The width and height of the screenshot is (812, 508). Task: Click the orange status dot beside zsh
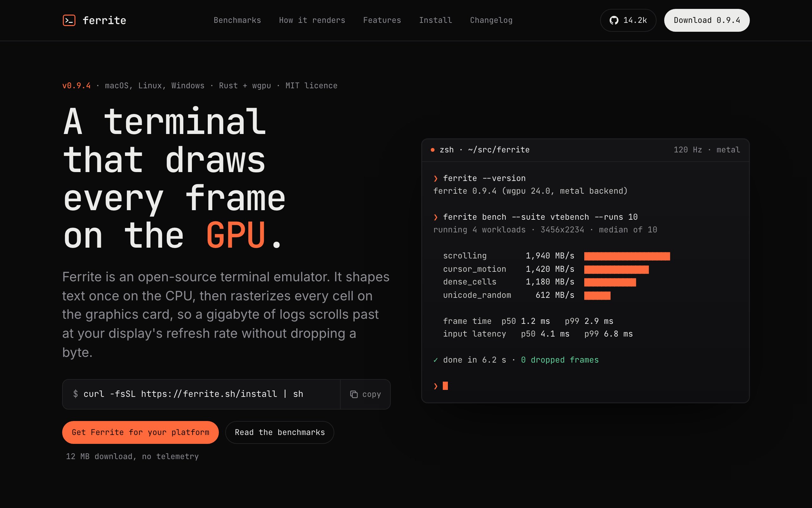click(433, 150)
